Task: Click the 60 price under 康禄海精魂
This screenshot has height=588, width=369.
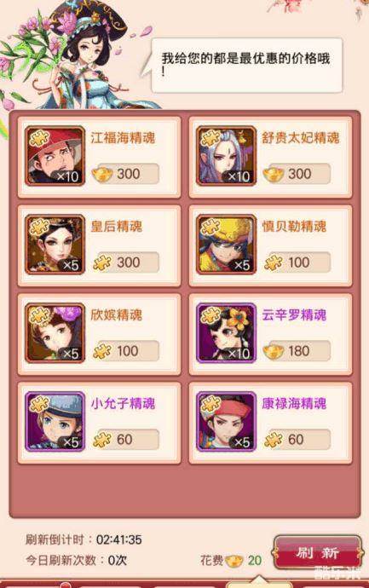Action: coord(297,440)
